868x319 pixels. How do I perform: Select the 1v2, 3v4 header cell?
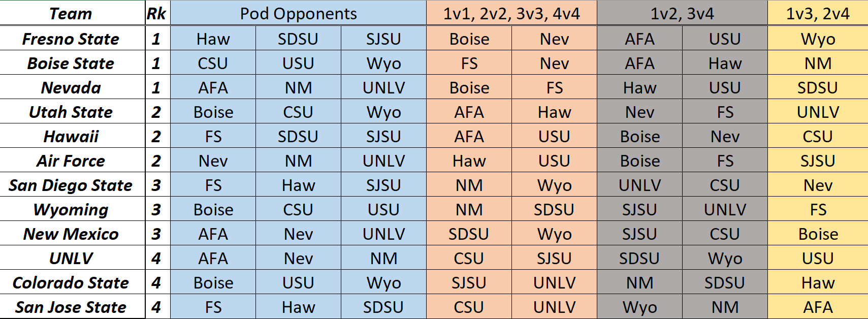[682, 13]
